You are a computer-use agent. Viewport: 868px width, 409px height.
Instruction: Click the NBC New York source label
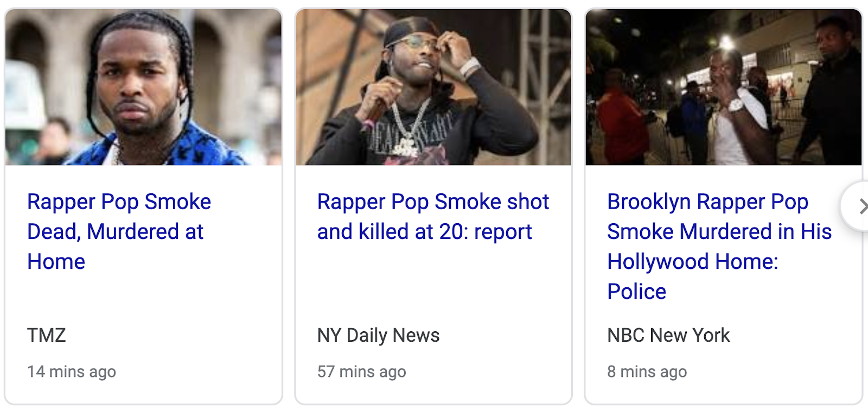(668, 335)
